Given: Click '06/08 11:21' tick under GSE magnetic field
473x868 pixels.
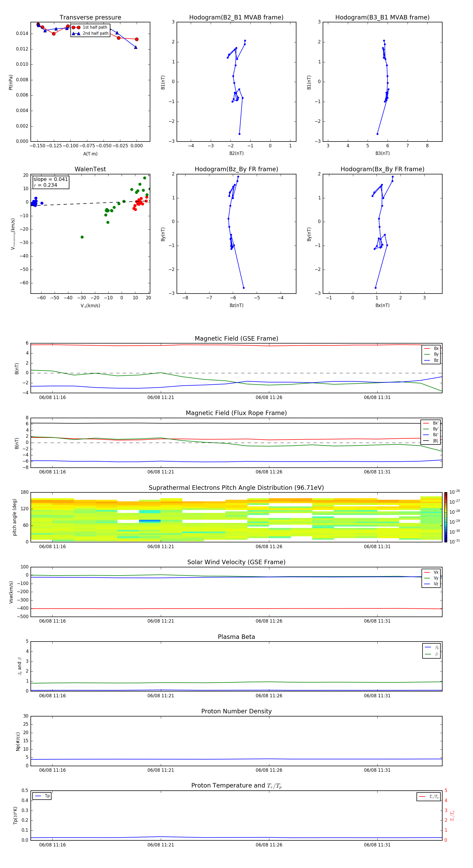Looking at the screenshot, I should 161,398.
